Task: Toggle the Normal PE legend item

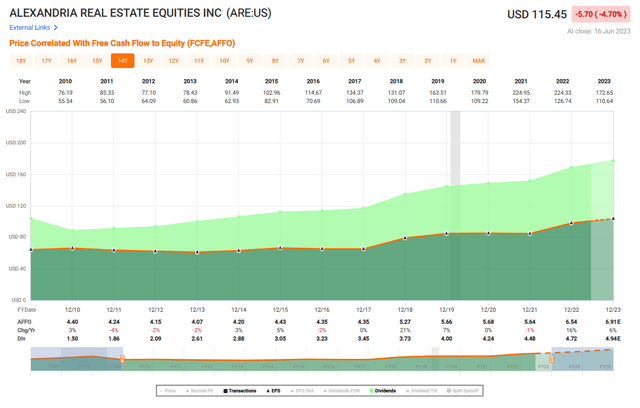Action: tap(200, 391)
